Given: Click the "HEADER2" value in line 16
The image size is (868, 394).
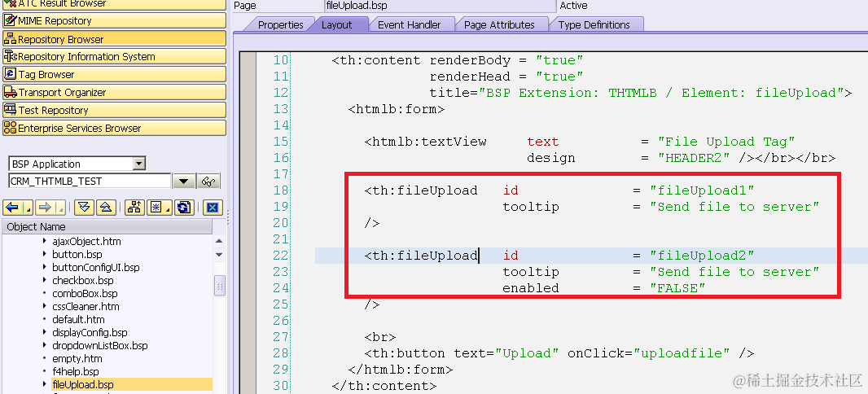Looking at the screenshot, I should 695,158.
